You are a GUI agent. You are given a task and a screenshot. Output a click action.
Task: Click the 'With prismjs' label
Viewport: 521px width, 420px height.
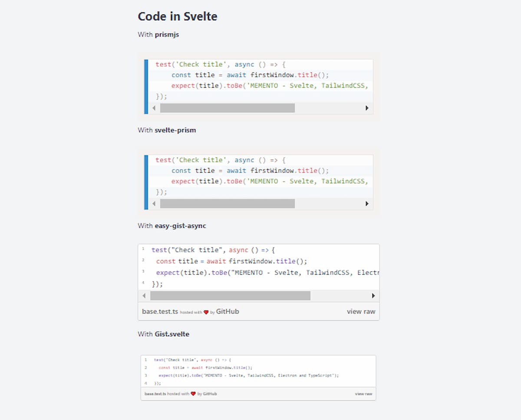click(158, 34)
